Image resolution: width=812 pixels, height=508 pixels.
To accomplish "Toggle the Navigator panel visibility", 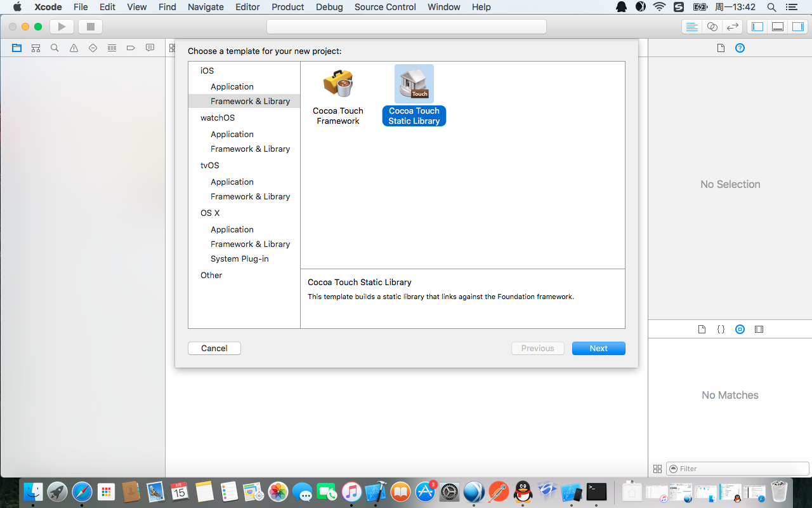I will tap(757, 27).
